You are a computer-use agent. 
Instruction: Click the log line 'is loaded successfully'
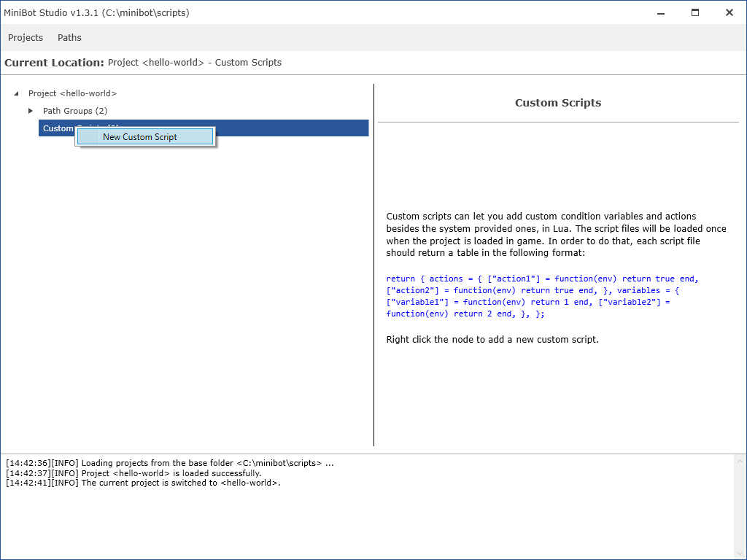pos(134,473)
